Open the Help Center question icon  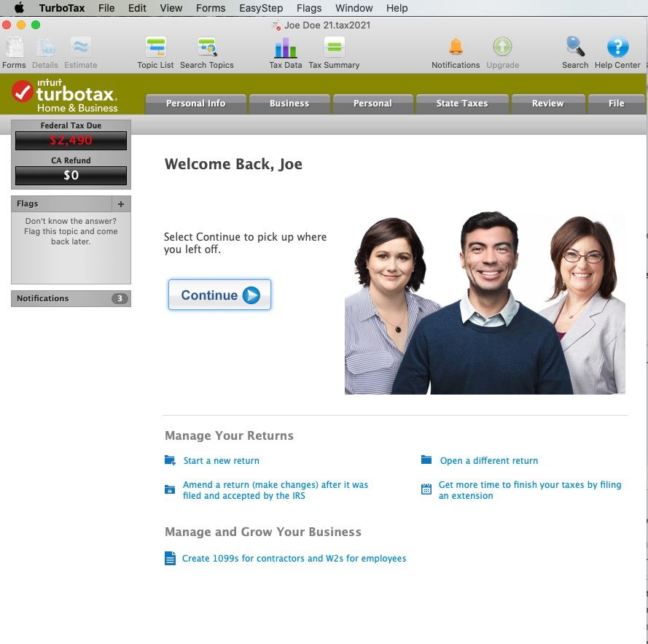[x=617, y=47]
